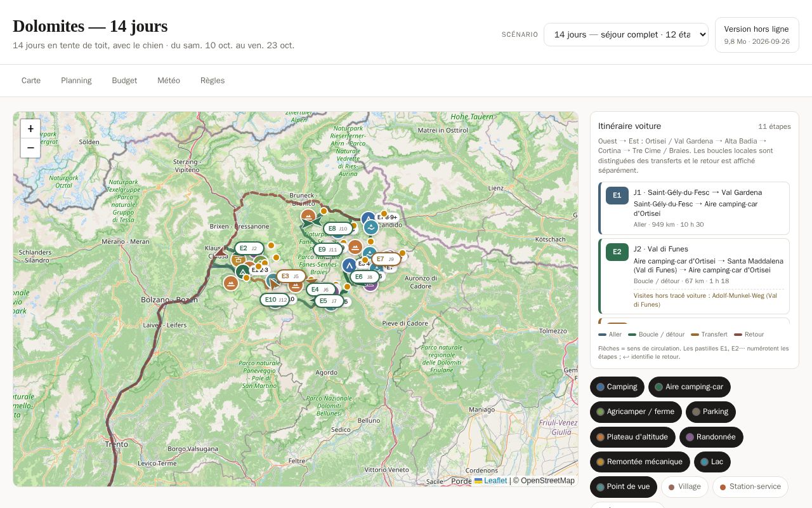Select the E8 J10 stage marker

tap(338, 229)
